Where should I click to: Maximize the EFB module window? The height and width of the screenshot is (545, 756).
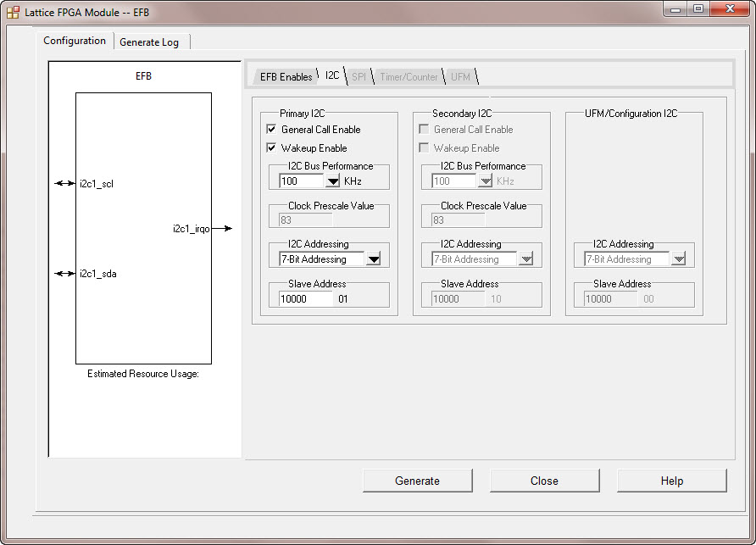698,9
